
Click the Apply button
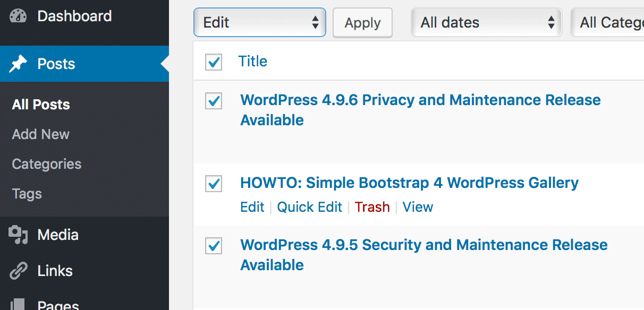tap(362, 23)
